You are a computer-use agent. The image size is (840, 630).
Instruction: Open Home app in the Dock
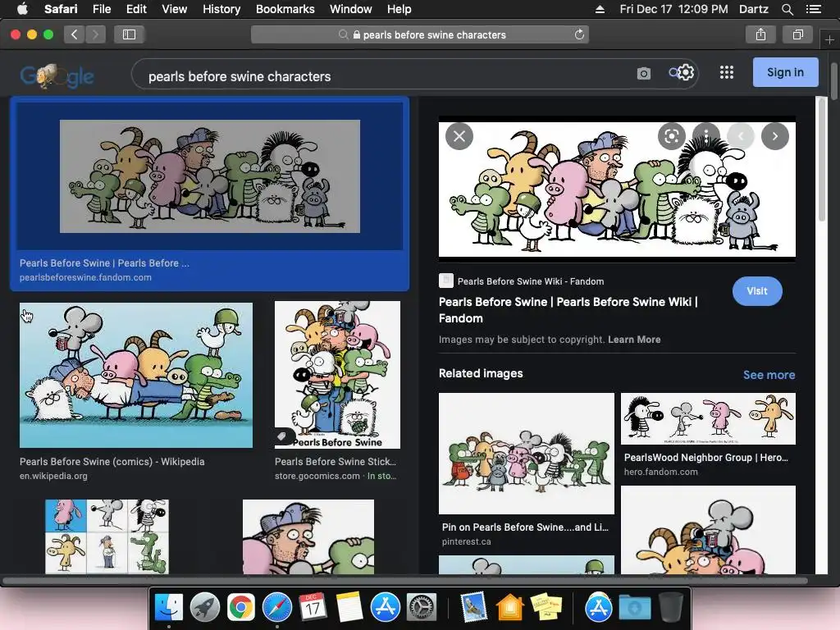(509, 608)
